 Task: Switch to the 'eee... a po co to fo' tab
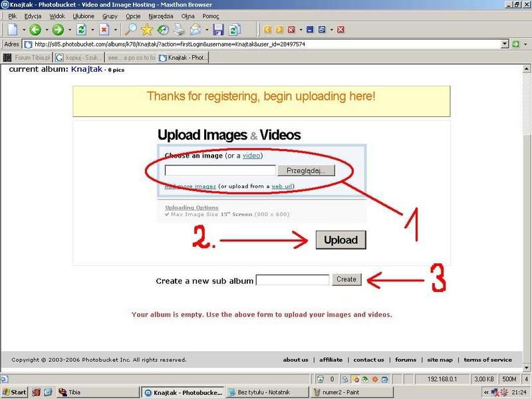pos(131,58)
